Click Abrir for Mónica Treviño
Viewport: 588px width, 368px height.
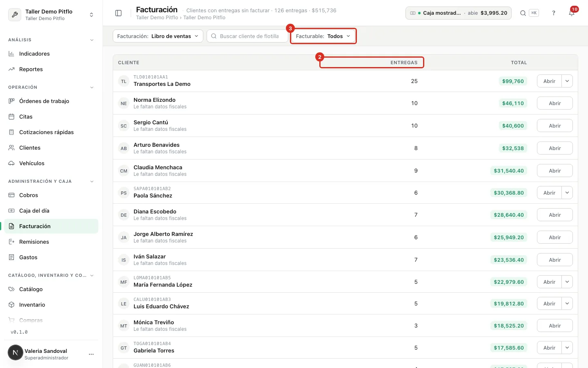(555, 325)
